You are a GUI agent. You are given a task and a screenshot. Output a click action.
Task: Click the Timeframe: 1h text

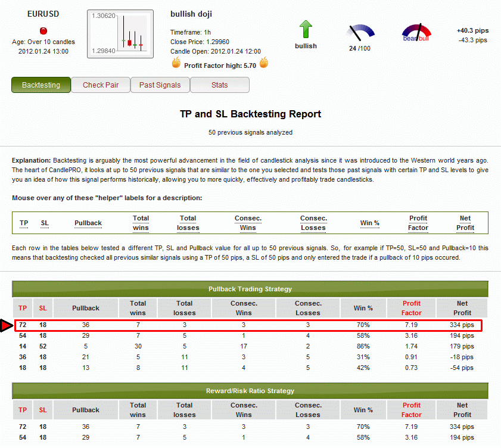tap(191, 32)
